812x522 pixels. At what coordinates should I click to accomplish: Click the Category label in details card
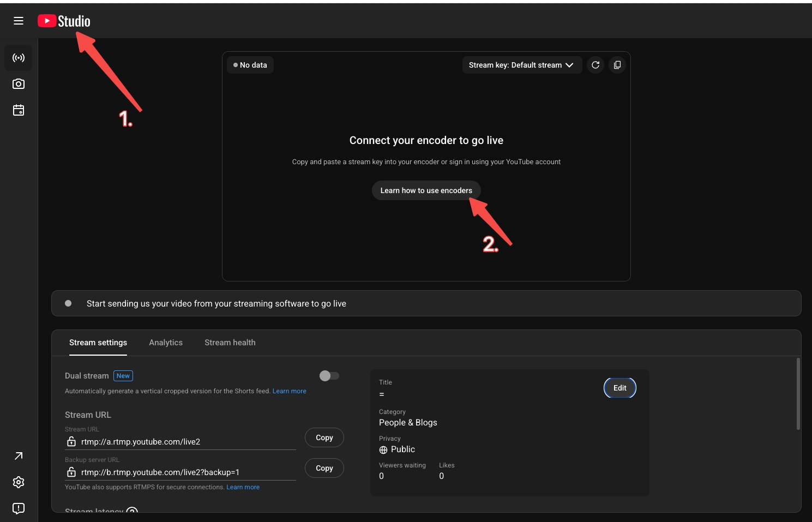[392, 412]
